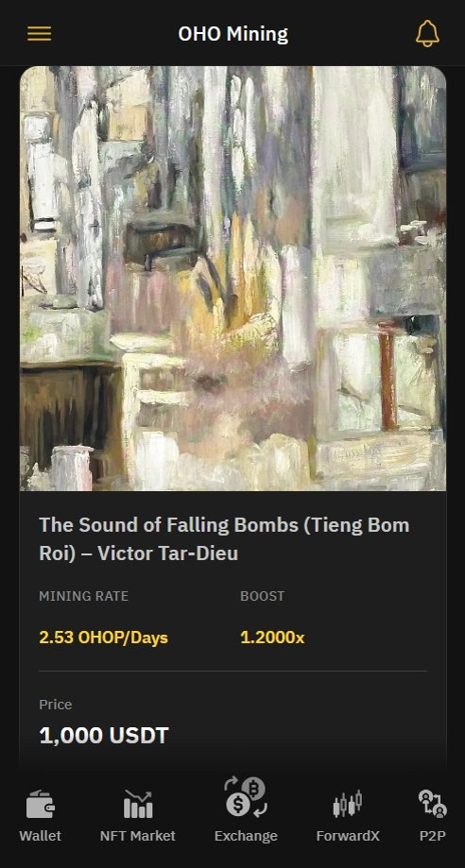
Task: Click the BOOST label
Action: 262,596
